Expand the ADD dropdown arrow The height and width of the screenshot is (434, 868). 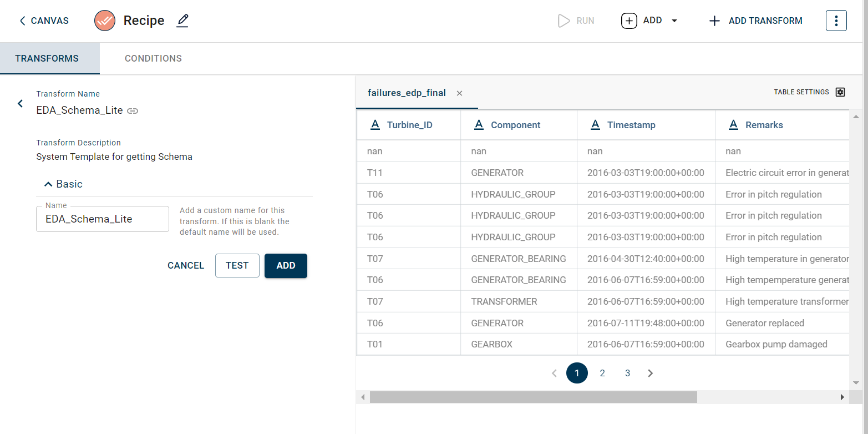[674, 21]
